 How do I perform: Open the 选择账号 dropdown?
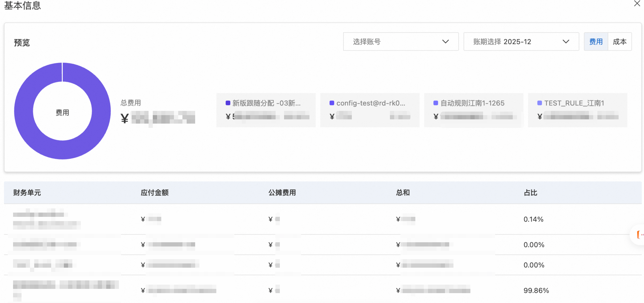pos(401,41)
